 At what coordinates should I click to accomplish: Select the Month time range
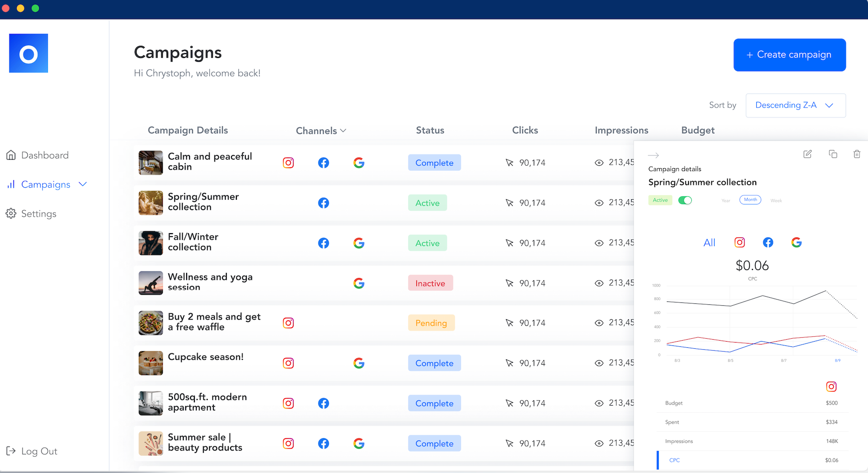750,200
